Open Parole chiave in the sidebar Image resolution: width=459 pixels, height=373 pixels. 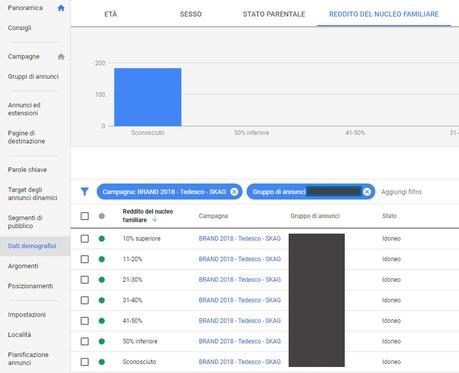tap(27, 170)
